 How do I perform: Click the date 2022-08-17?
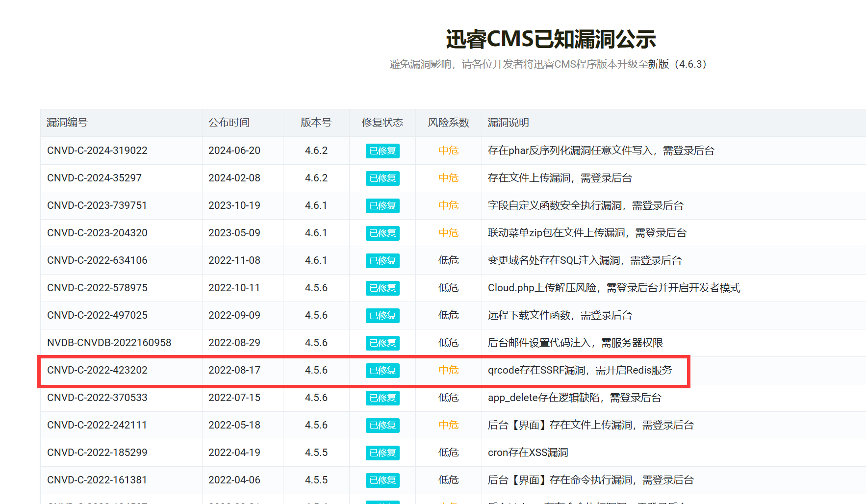point(234,370)
